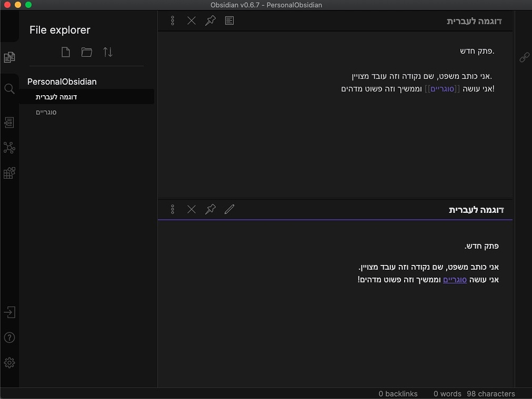Click the 0 words status entry
Screen dimensions: 532x399
tap(447, 394)
